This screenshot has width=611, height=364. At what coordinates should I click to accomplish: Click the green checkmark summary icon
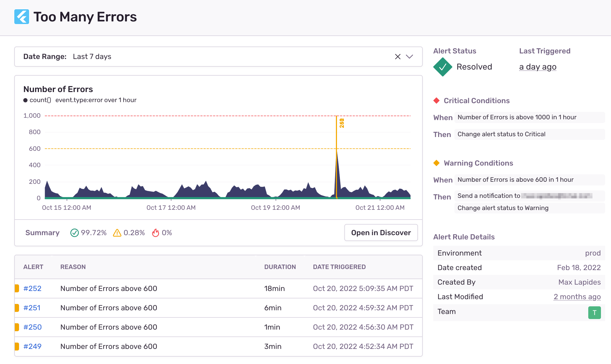pos(74,233)
